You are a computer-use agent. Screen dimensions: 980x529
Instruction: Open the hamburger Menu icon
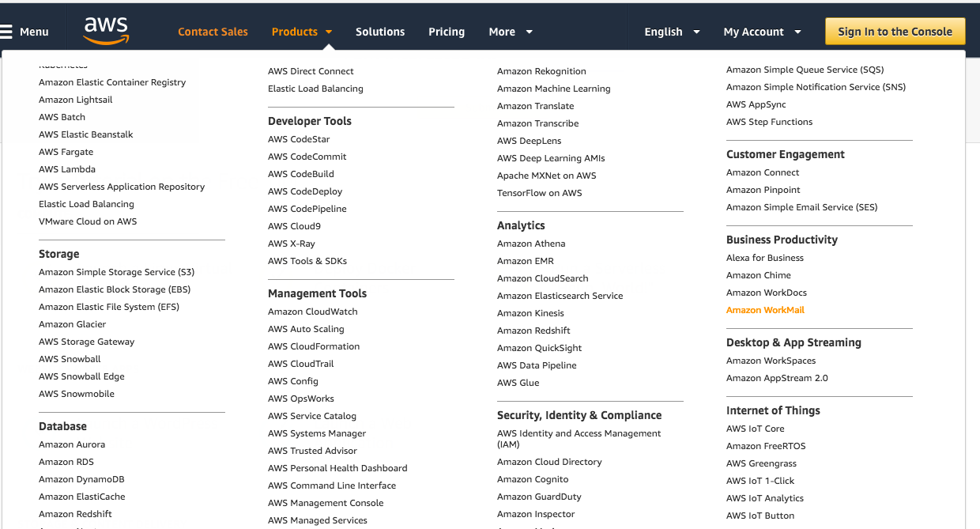(x=6, y=32)
